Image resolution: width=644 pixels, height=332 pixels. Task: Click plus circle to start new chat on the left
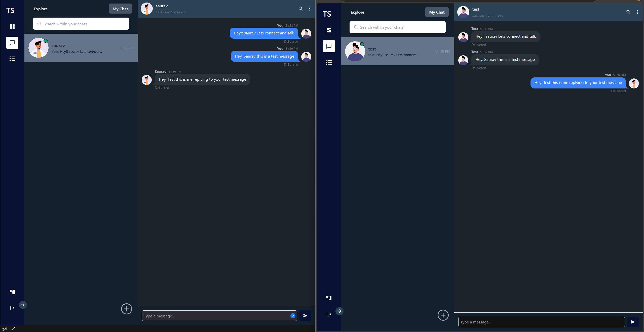126,309
